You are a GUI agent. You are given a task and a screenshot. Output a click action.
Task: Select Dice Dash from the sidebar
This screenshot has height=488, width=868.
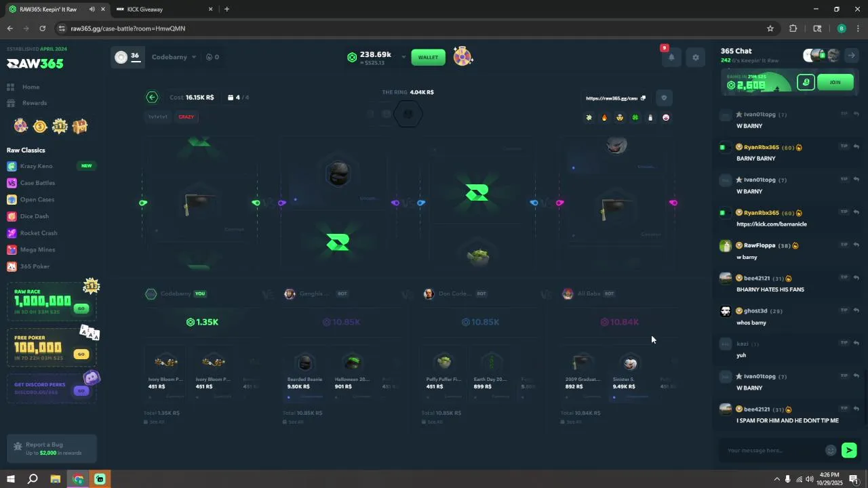pyautogui.click(x=34, y=216)
